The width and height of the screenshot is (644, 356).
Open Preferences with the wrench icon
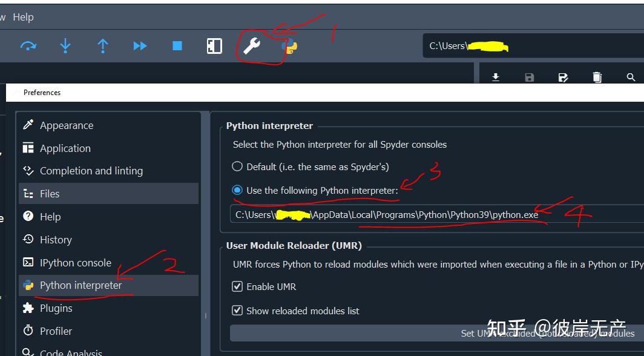pos(251,46)
